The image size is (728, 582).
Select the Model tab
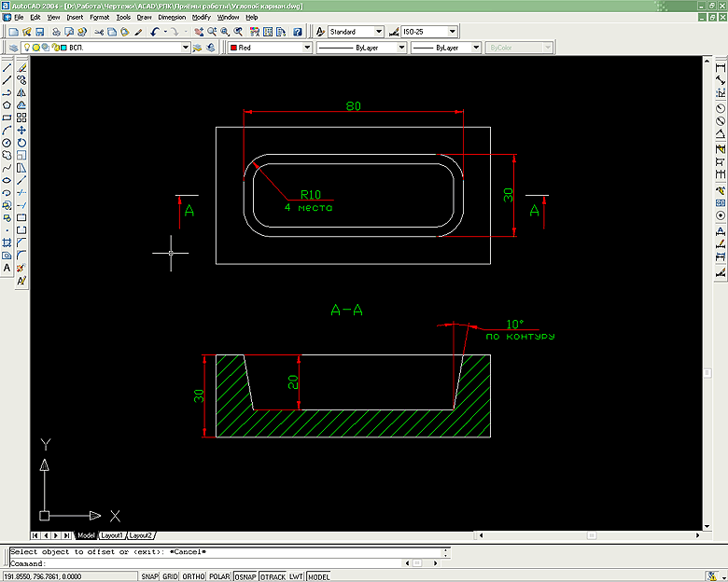pyautogui.click(x=86, y=535)
